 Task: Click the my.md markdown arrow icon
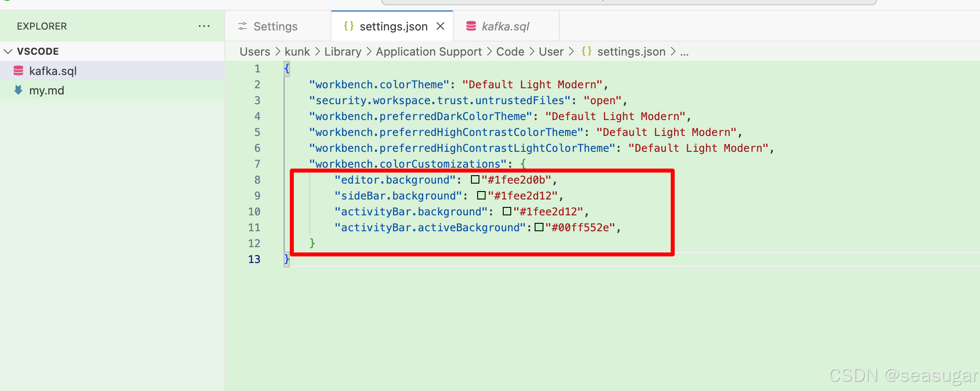18,90
